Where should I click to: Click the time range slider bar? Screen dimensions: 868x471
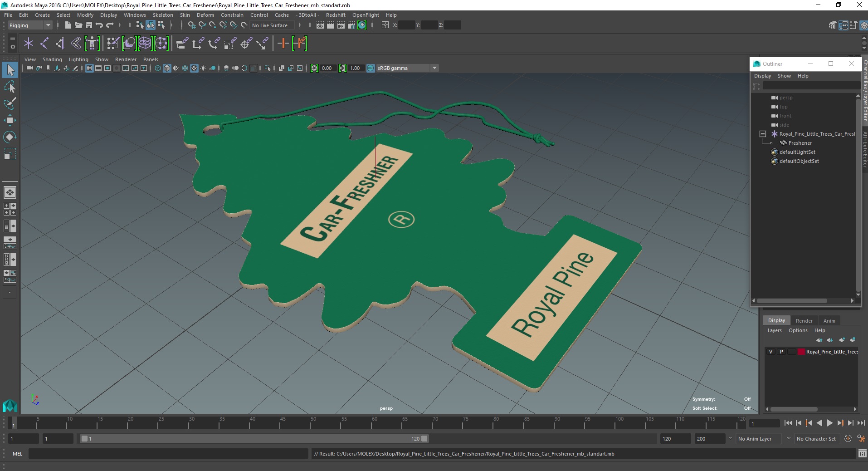[x=254, y=439]
